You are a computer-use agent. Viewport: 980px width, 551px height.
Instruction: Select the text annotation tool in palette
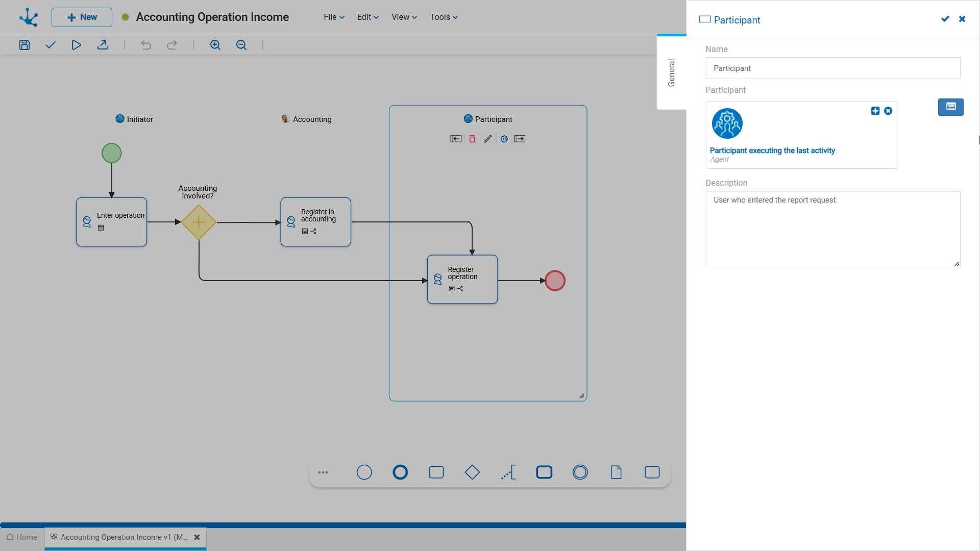pyautogui.click(x=508, y=472)
